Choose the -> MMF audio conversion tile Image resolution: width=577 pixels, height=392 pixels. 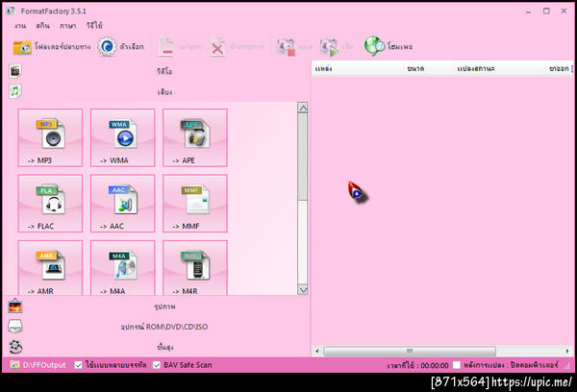click(195, 204)
